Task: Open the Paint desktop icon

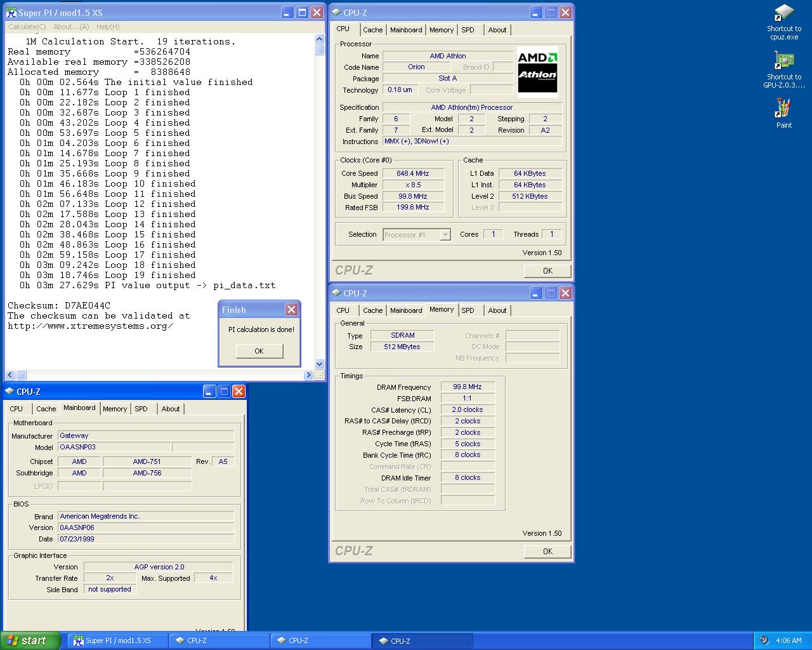Action: [x=784, y=114]
